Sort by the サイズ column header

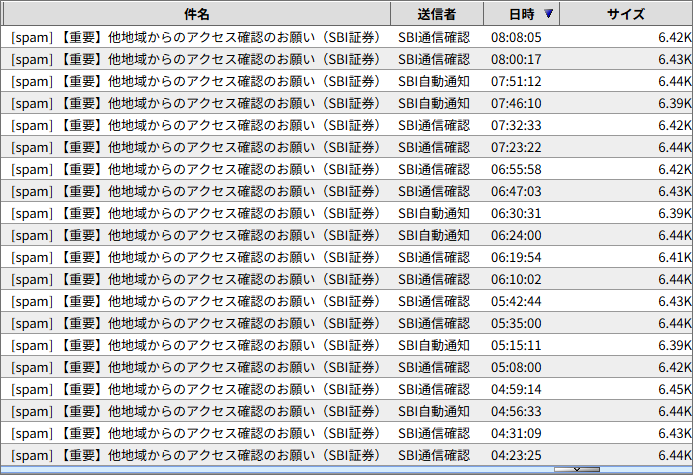pyautogui.click(x=626, y=14)
